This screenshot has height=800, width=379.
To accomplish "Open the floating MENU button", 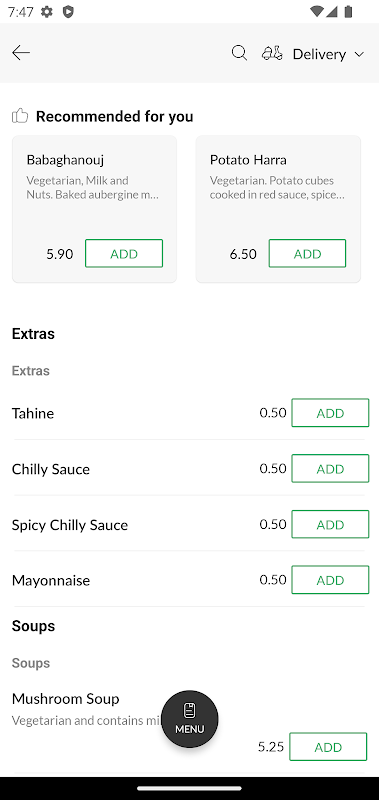I will pyautogui.click(x=190, y=719).
